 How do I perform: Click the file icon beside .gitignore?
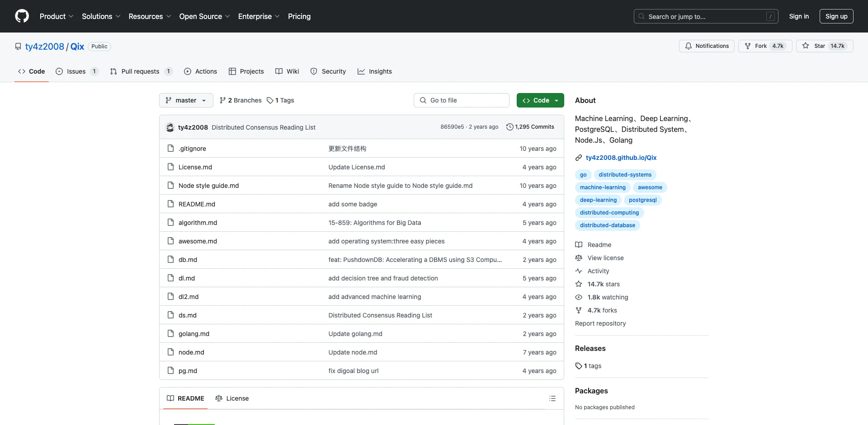[x=170, y=148]
